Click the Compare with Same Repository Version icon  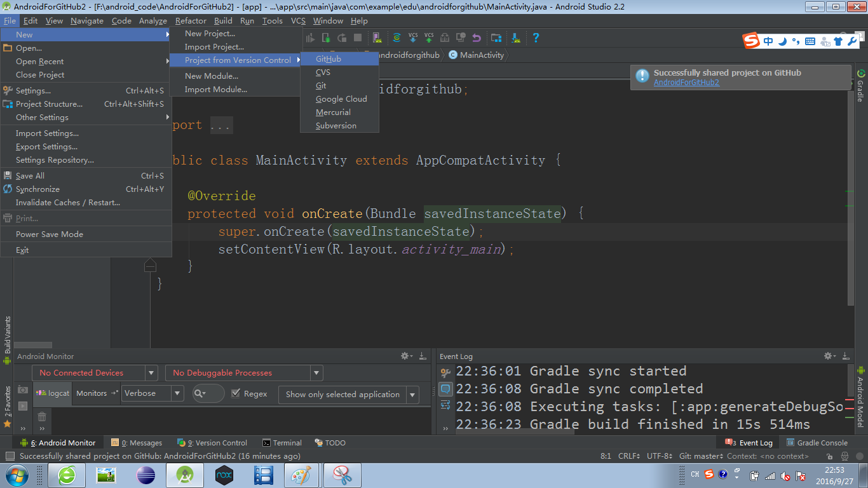(445, 37)
